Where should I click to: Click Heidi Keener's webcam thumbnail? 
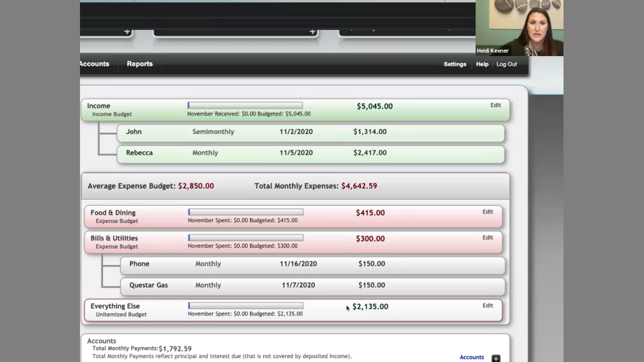519,28
